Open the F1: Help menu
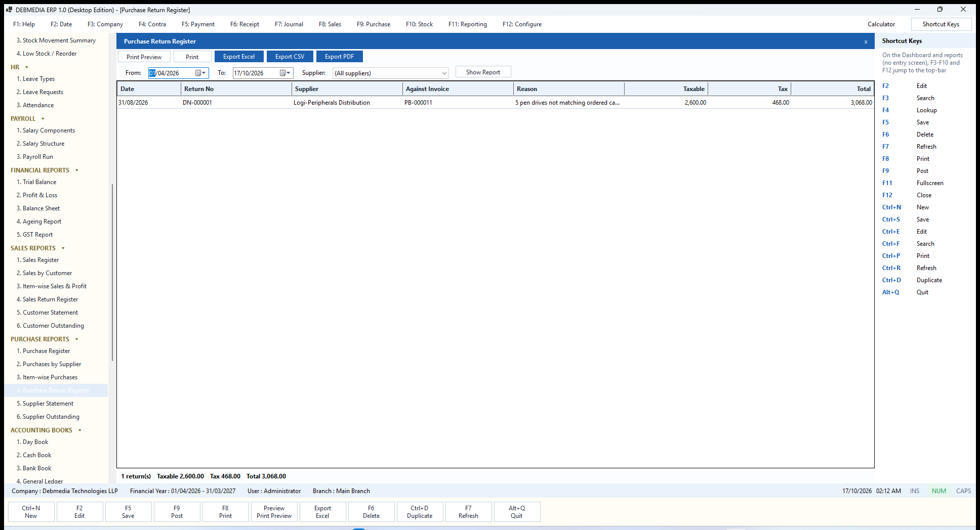980x530 pixels. click(x=24, y=24)
